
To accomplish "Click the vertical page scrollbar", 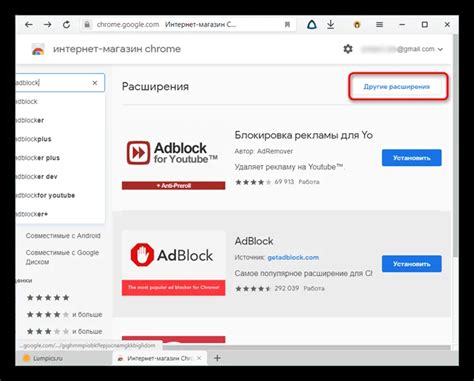I will (455, 145).
